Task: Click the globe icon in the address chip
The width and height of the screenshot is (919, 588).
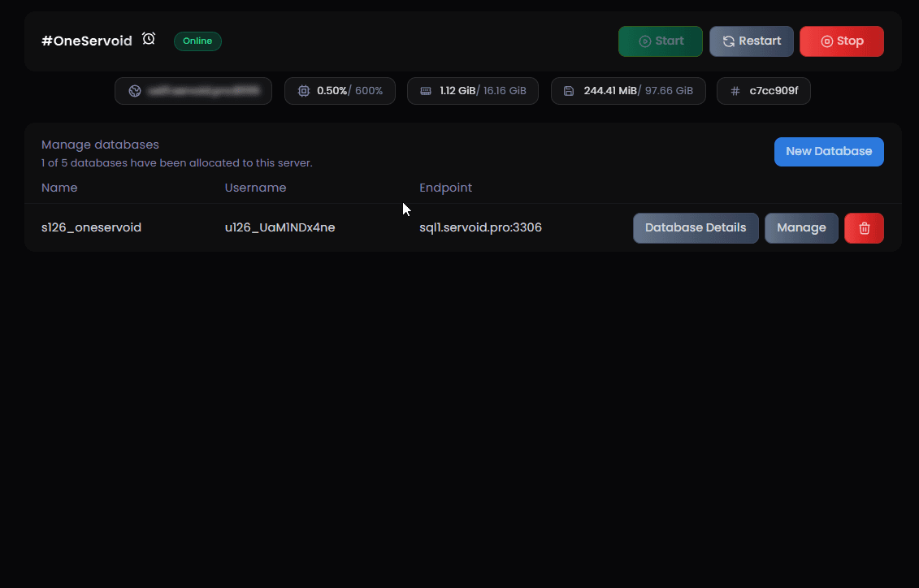Action: point(135,91)
